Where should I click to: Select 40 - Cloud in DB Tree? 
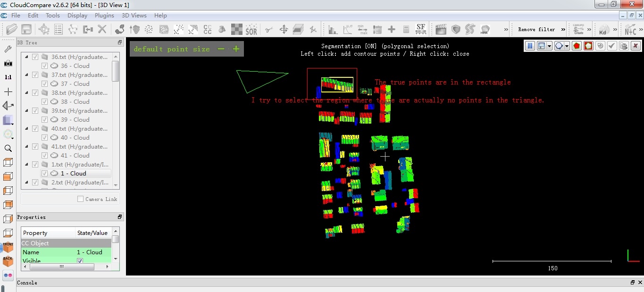75,138
